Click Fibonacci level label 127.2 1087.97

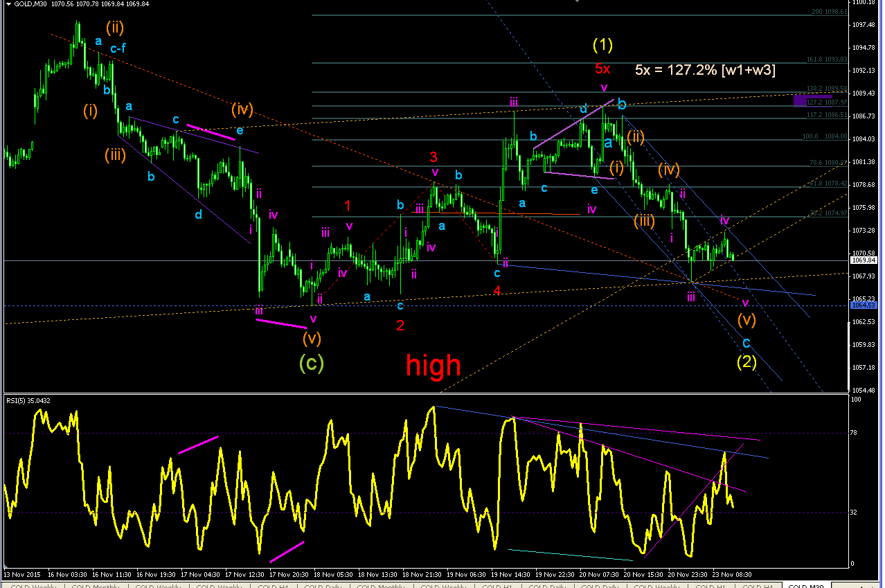[827, 102]
